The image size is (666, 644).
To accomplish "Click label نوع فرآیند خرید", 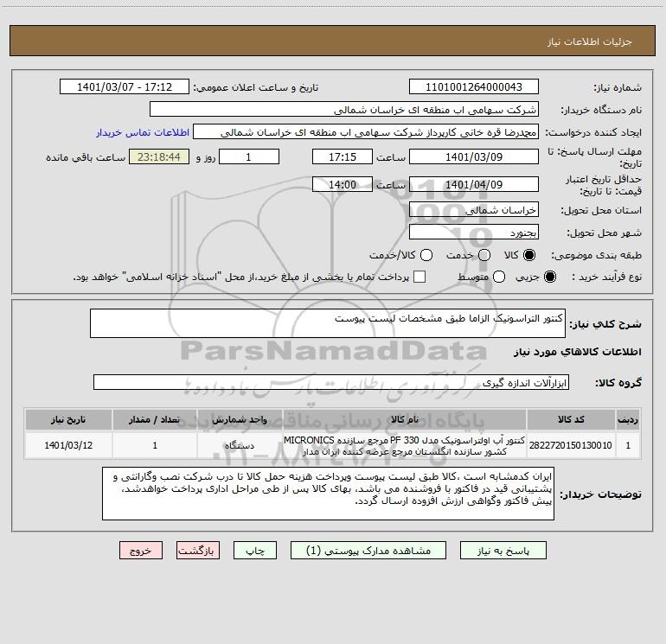I will click(606, 277).
